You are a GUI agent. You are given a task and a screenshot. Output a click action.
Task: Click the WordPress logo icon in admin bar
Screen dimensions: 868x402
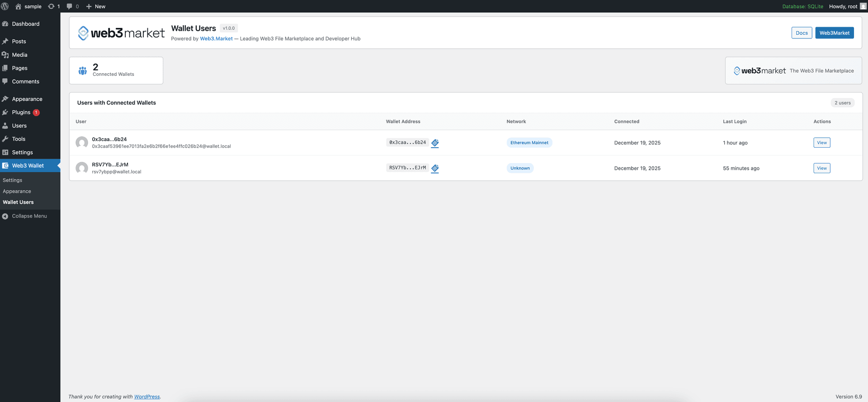[x=5, y=6]
